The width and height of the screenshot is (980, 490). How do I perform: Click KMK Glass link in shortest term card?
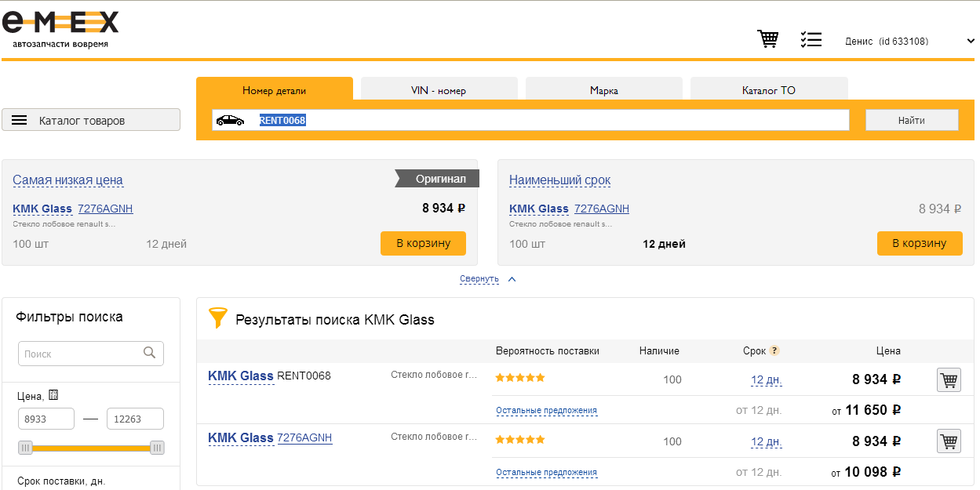539,209
